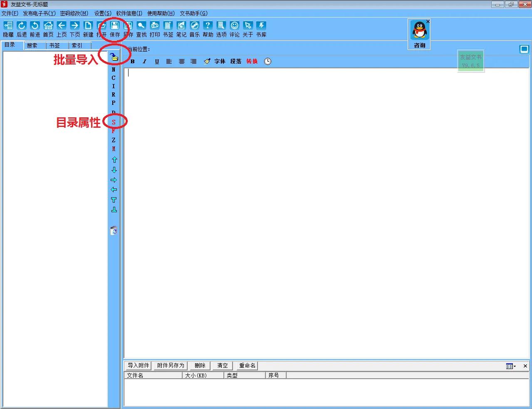Align text left
Viewport: 532px width, 409px height.
169,62
